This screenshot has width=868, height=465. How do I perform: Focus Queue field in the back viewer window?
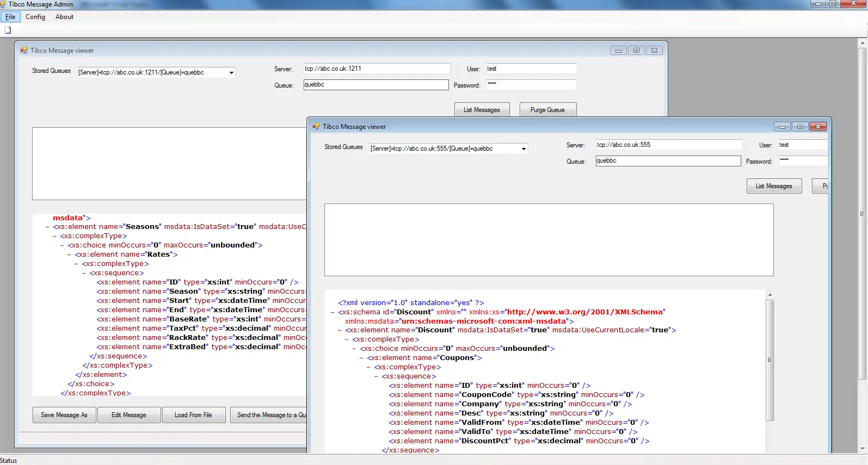click(x=375, y=85)
